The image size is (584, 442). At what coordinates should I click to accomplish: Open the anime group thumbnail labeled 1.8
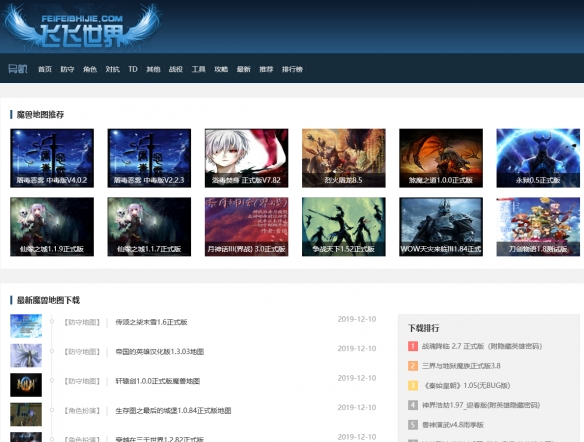[538, 227]
